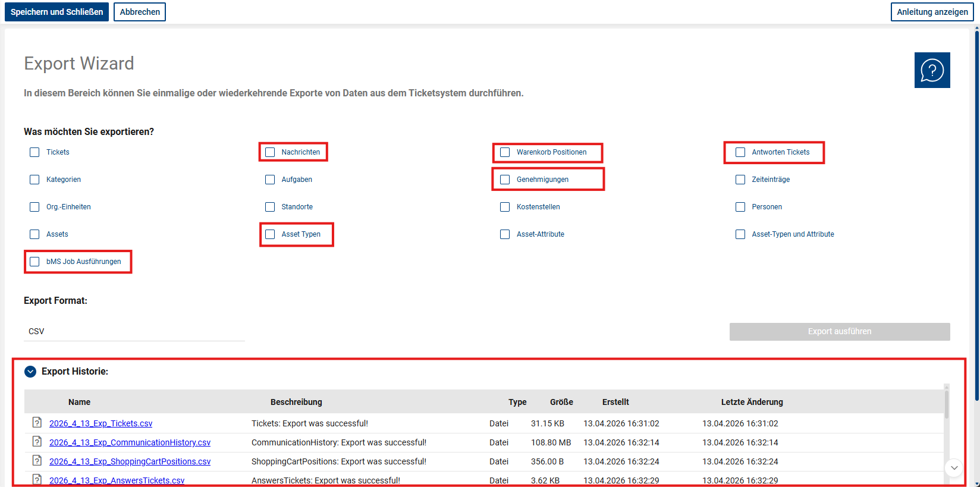
Task: Tick the bMS Job Ausführungen checkbox
Action: (34, 262)
